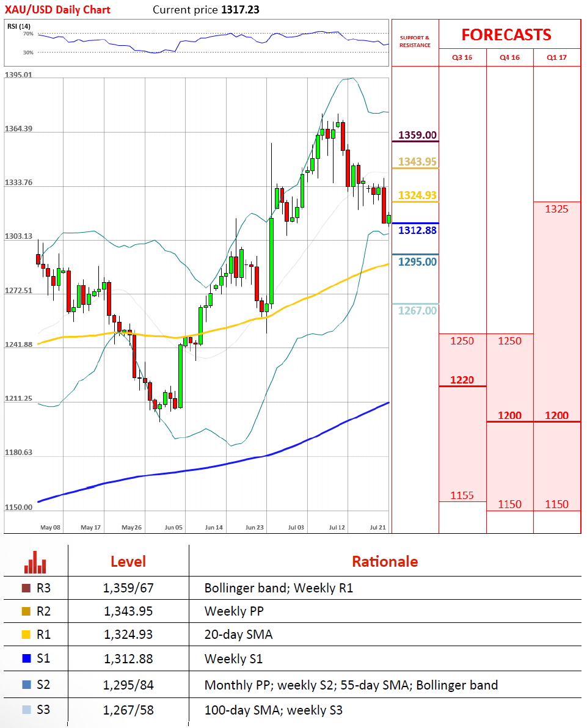
Task: Click the May 26 date label
Action: (131, 528)
